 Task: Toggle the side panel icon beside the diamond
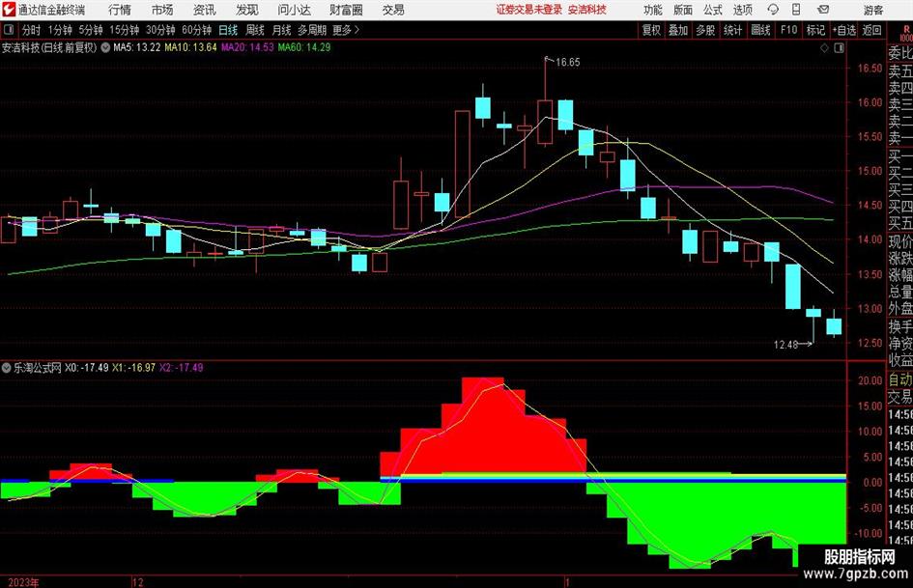pos(839,48)
